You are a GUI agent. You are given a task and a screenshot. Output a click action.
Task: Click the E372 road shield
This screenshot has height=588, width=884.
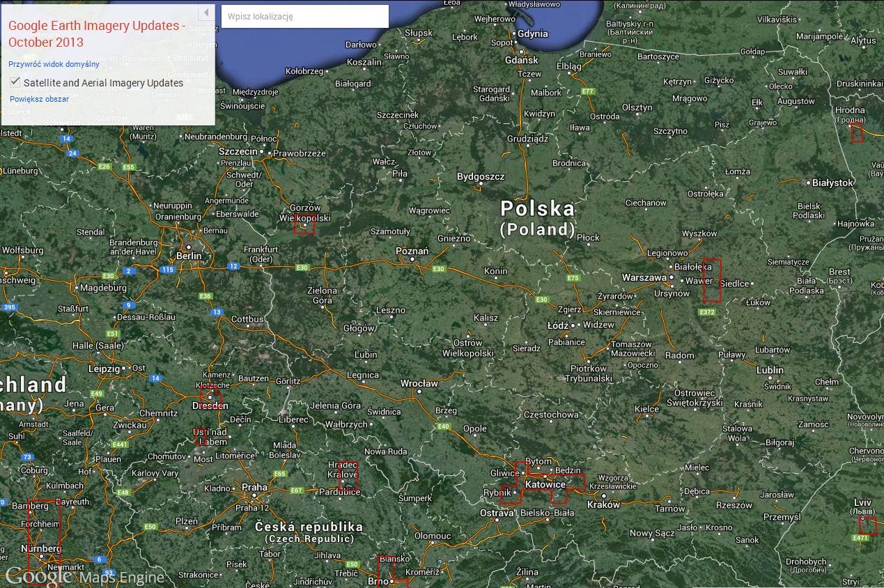click(706, 312)
